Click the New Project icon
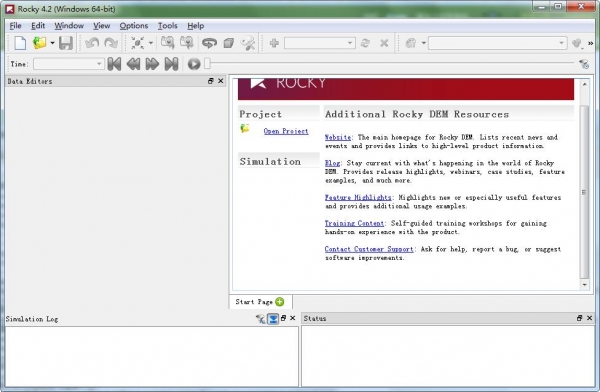 pos(20,43)
